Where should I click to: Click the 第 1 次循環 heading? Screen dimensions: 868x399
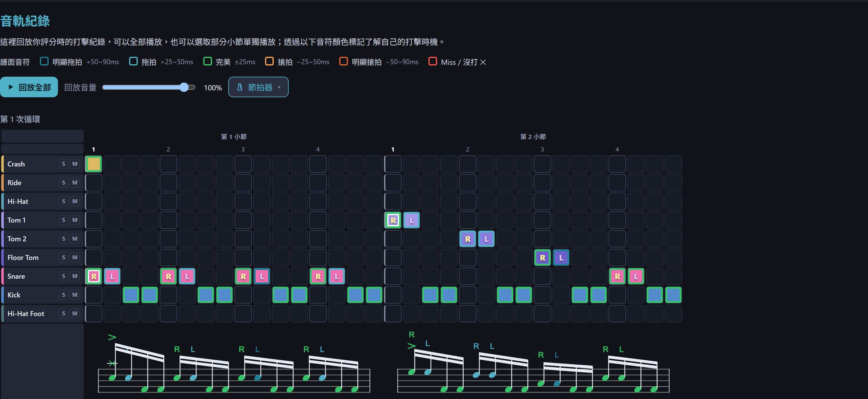tap(20, 119)
